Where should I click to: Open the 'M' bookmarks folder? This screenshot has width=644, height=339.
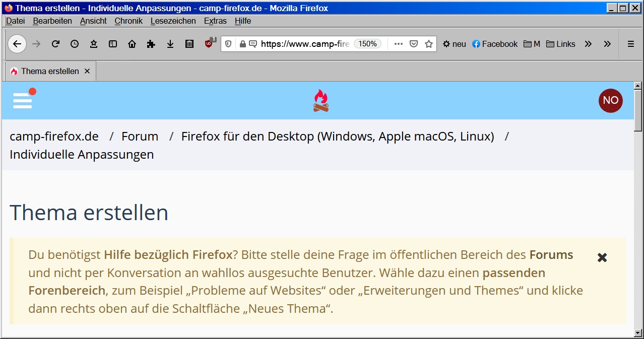(532, 44)
